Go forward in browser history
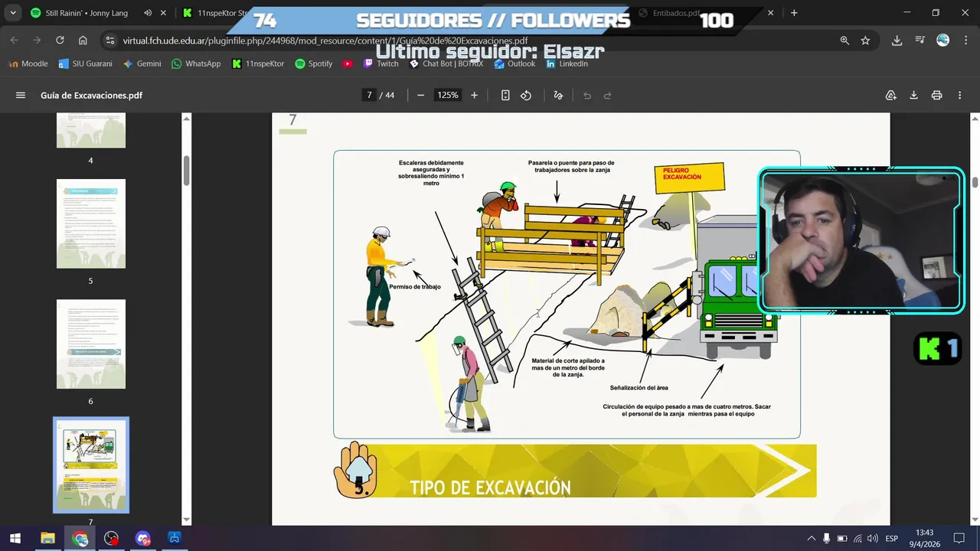Viewport: 980px width, 551px height. 37,41
